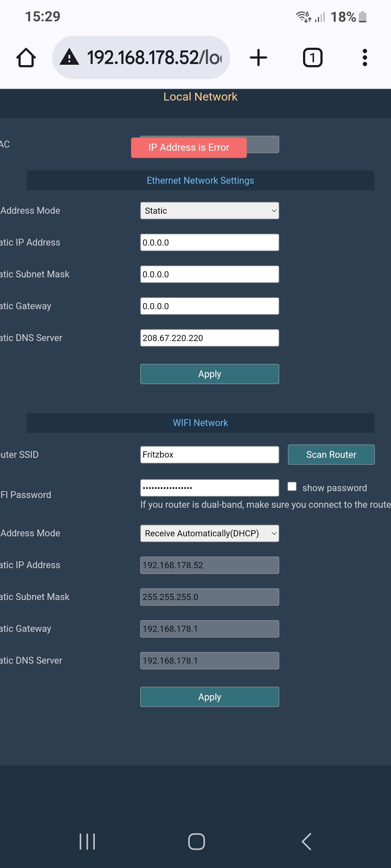
Task: Open the tab switcher showing 1 tab
Action: tap(312, 58)
